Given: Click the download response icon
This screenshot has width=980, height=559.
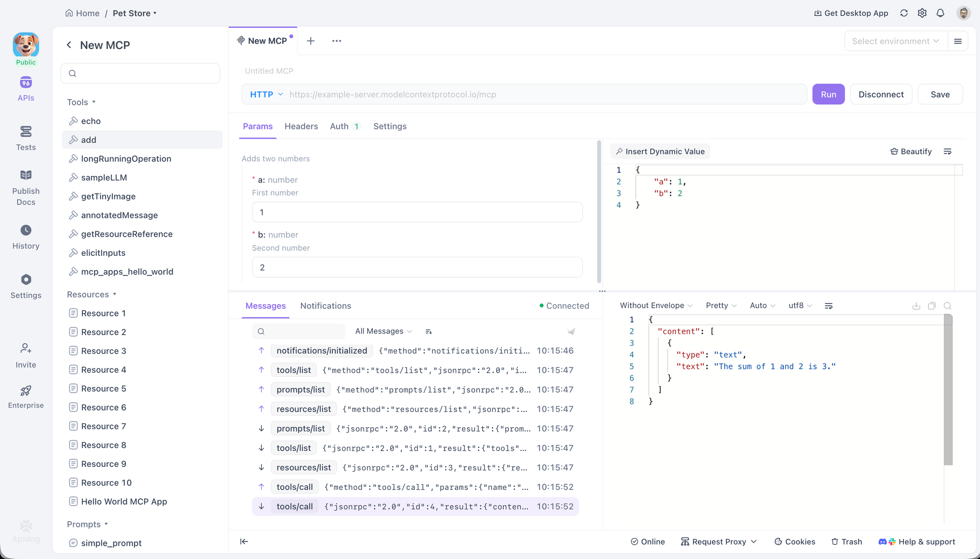Looking at the screenshot, I should coord(916,305).
